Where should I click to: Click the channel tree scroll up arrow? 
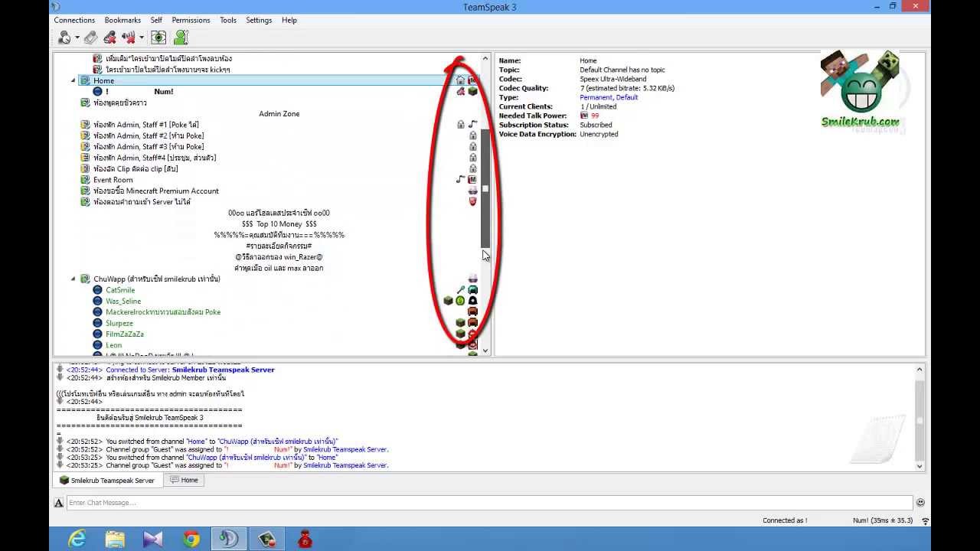click(x=485, y=59)
